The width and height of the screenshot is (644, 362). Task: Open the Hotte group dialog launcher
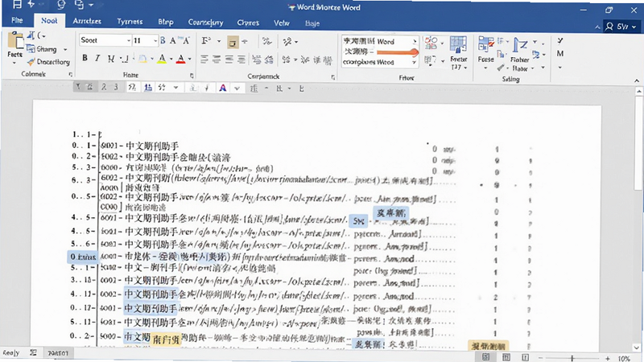(192, 76)
